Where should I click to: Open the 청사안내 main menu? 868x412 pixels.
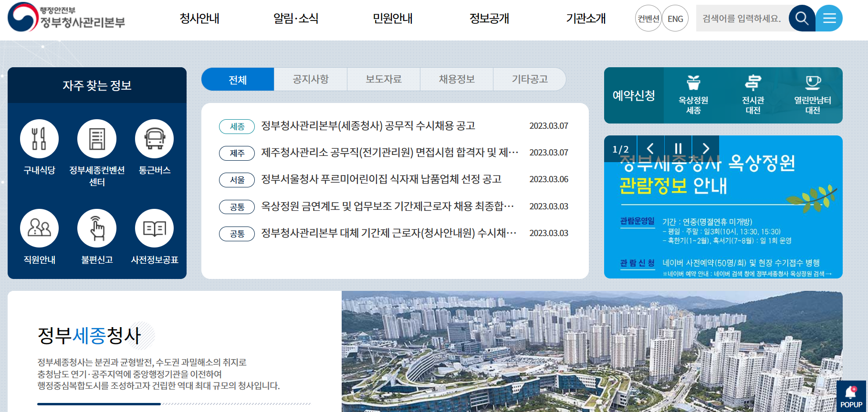(199, 19)
